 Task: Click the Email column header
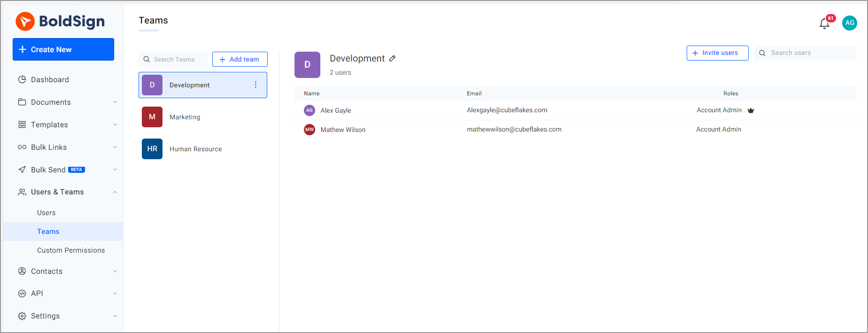click(474, 93)
